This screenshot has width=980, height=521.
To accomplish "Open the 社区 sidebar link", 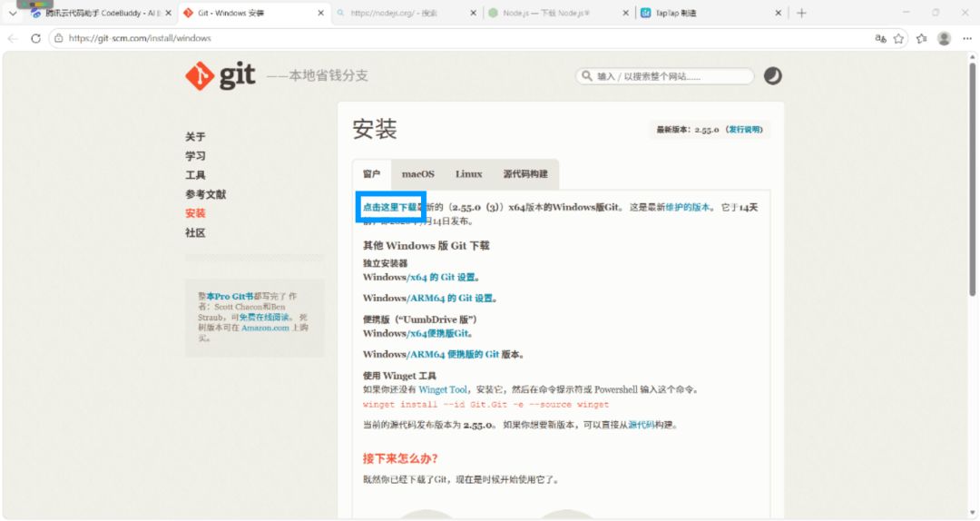I will click(x=195, y=232).
